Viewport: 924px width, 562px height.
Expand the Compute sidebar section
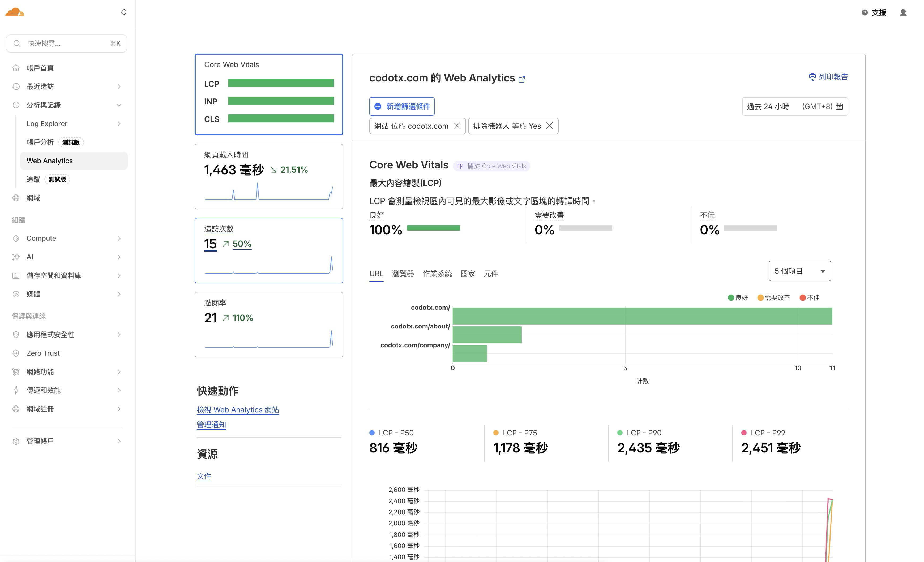click(119, 238)
